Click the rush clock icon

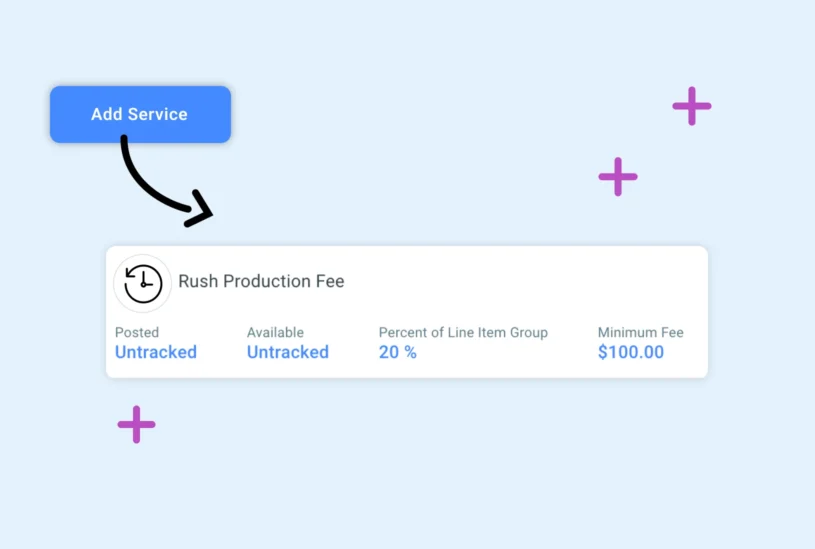[x=143, y=283]
